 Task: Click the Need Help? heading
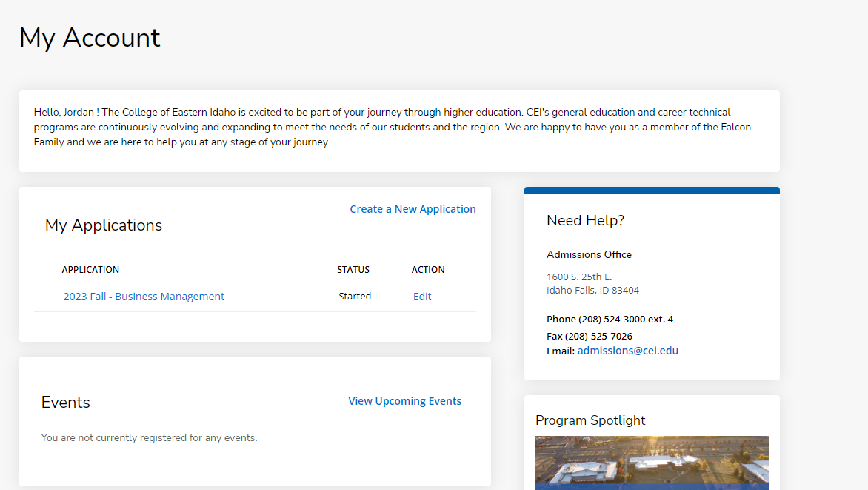coord(585,221)
